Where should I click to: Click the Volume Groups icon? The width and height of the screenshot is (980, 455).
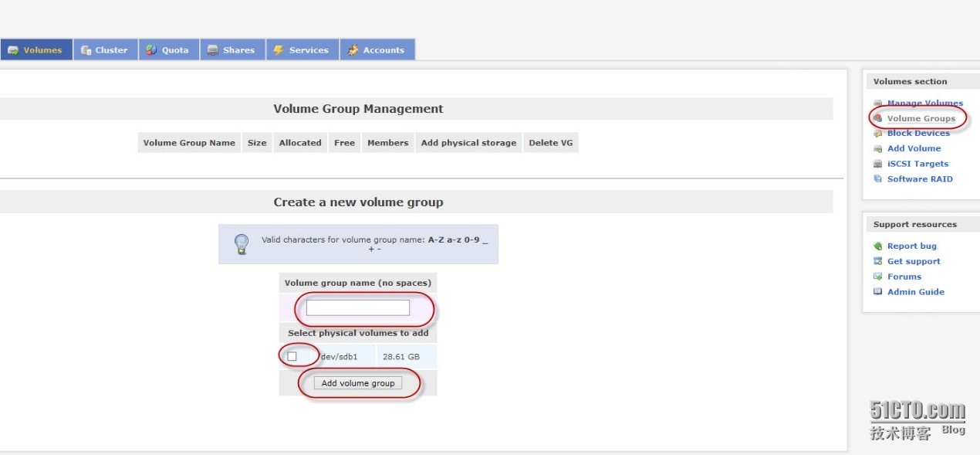coord(877,118)
